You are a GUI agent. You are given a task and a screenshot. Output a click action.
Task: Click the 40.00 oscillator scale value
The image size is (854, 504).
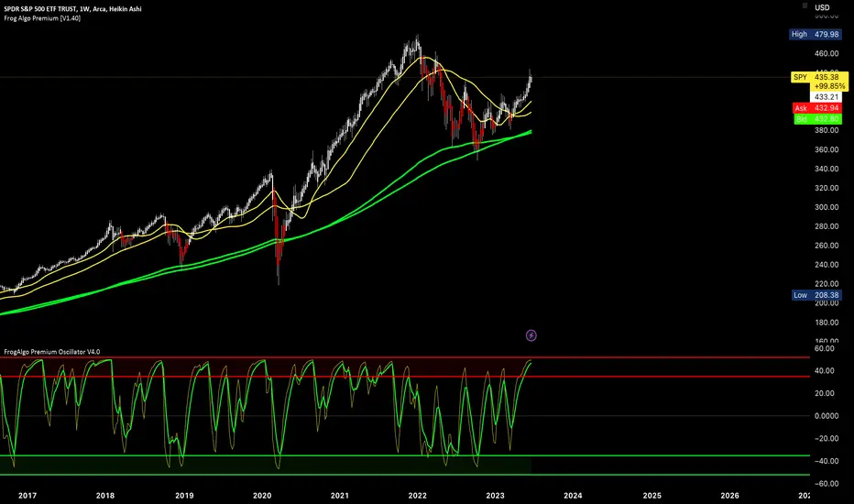click(824, 370)
